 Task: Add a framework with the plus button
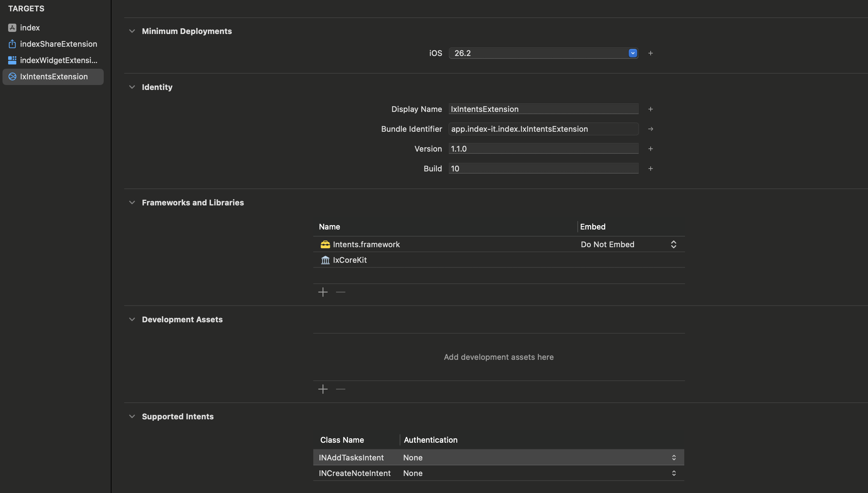coord(323,292)
